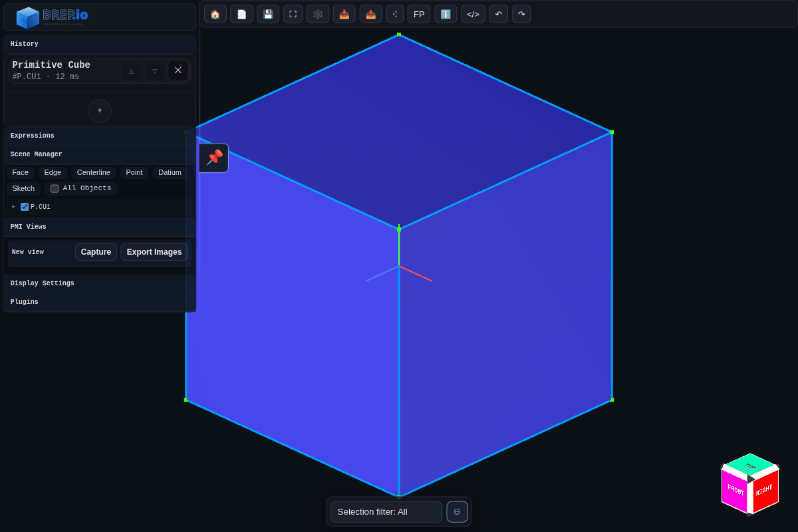Click the export outbox tray icon
The height and width of the screenshot is (532, 798).
370,14
